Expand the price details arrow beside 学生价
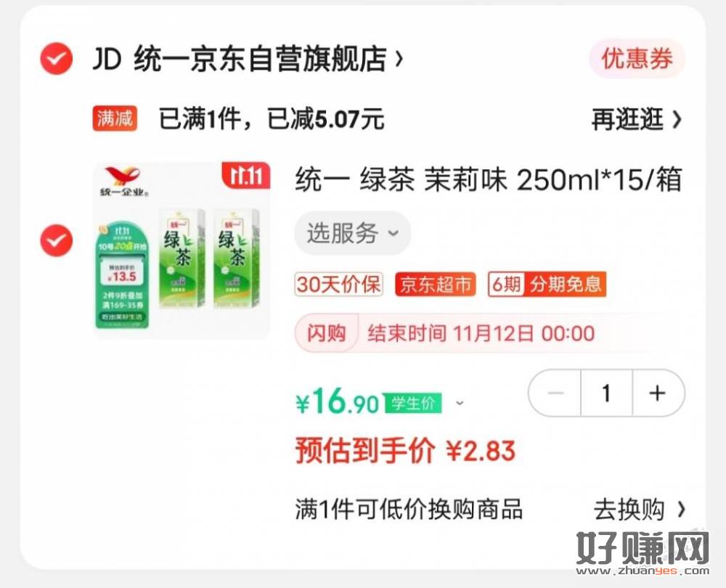This screenshot has width=726, height=588. 460,403
